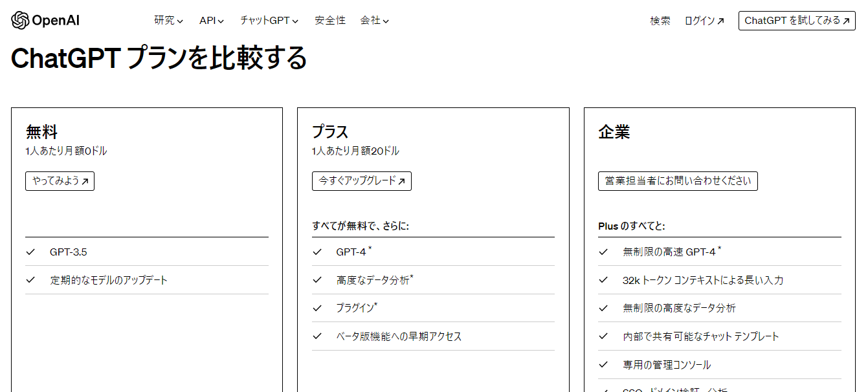Image resolution: width=868 pixels, height=392 pixels.
Task: Click the checkmark beside 定期的なモデルのアップデート
Action: (30, 280)
